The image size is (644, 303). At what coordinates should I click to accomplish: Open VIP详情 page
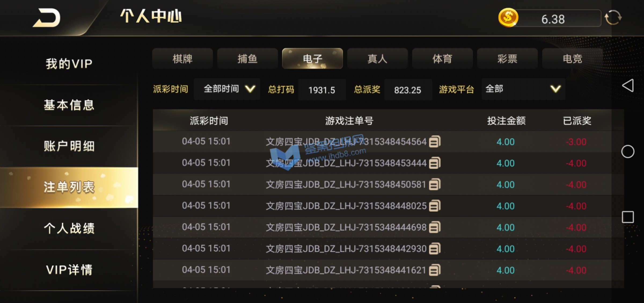69,270
